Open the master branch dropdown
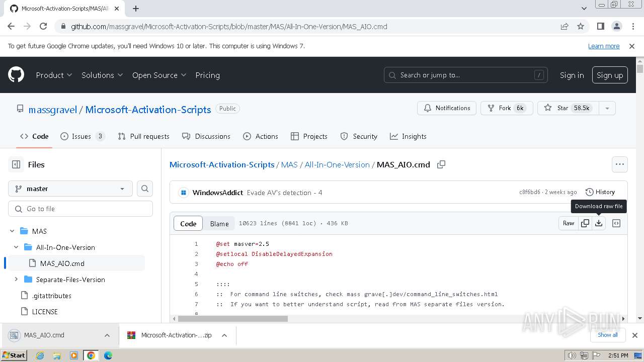Screen dimensions: 644x362 point(70,189)
